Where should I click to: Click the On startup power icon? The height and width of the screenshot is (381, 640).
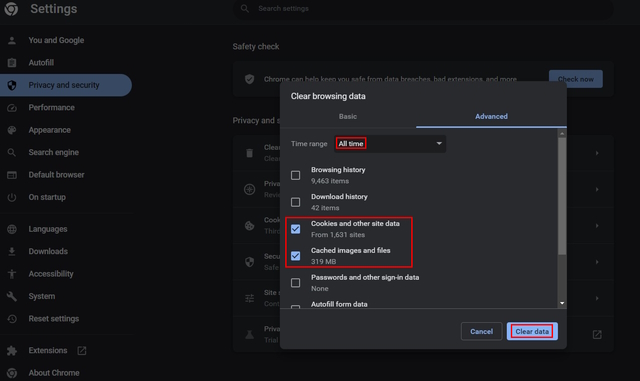pyautogui.click(x=12, y=197)
